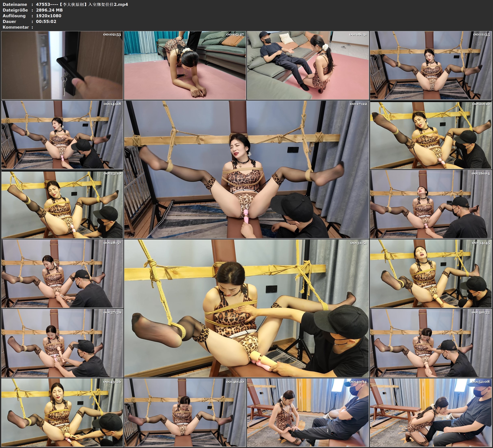Open the thumbnail timestamped 00:08:41
Screen dimensions: 493x448
click(x=308, y=65)
